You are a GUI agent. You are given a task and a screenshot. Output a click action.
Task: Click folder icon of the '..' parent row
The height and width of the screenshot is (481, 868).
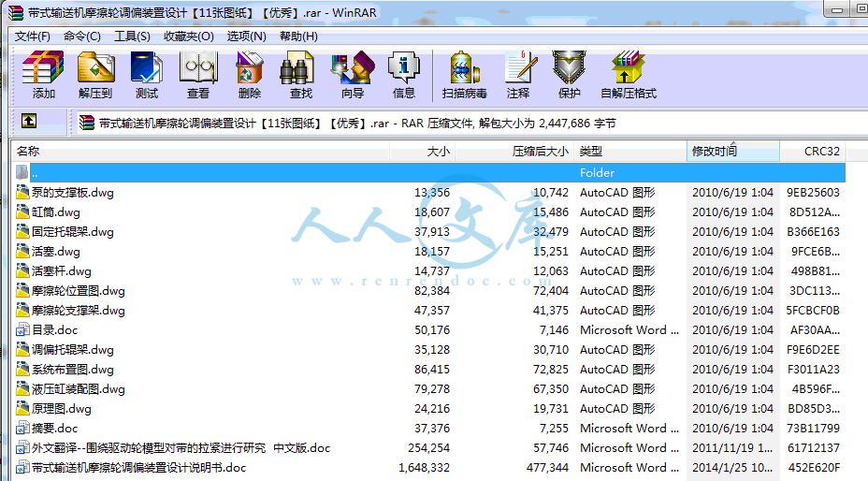(x=22, y=172)
